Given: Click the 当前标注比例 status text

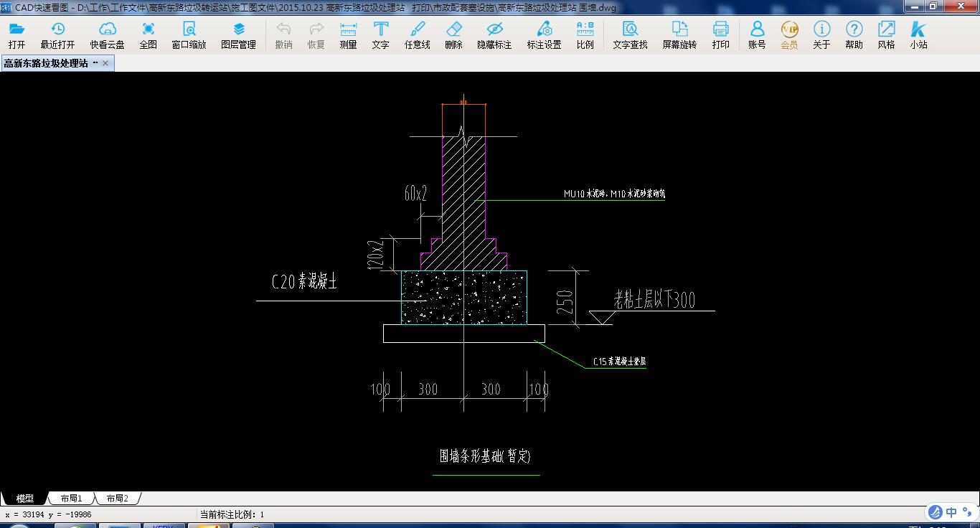Looking at the screenshot, I should coord(232,514).
